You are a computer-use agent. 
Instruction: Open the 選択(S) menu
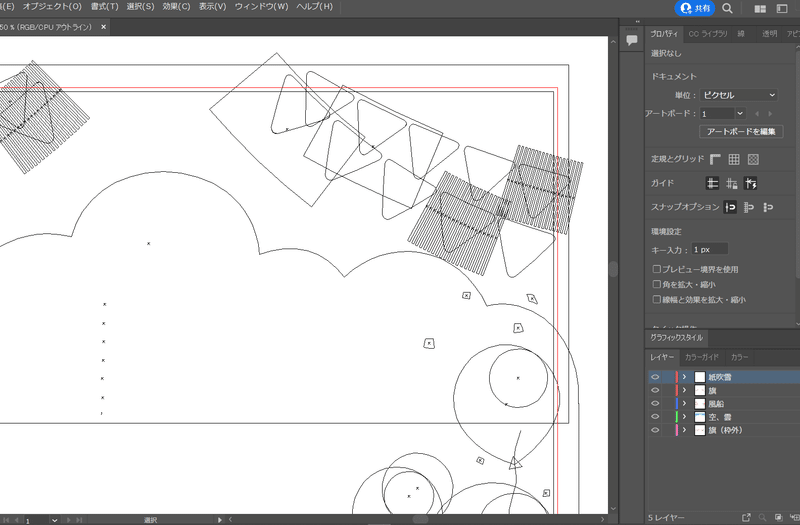coord(140,7)
